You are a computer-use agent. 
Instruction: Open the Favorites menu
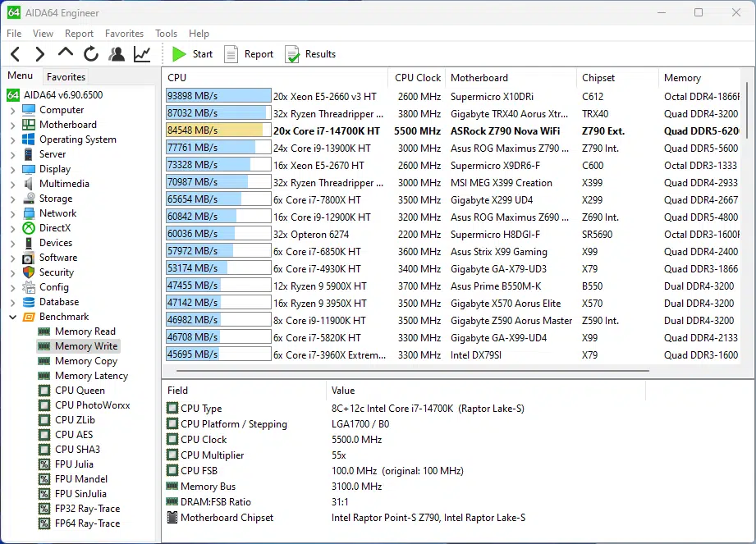tap(124, 34)
